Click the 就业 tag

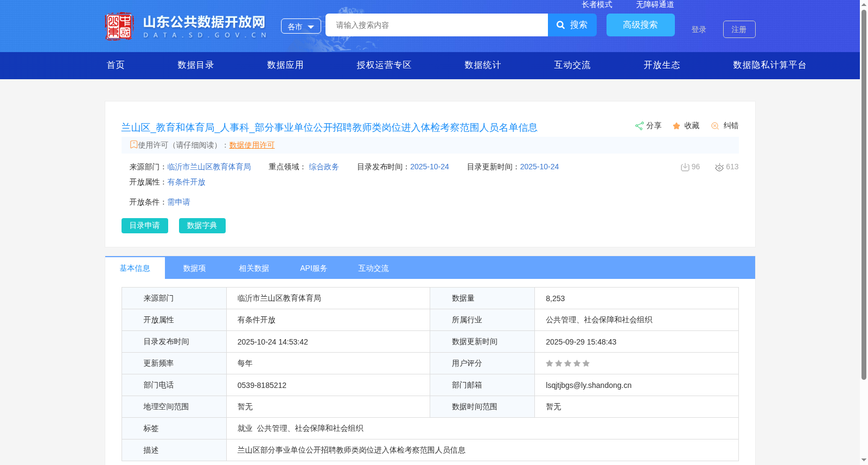point(245,429)
